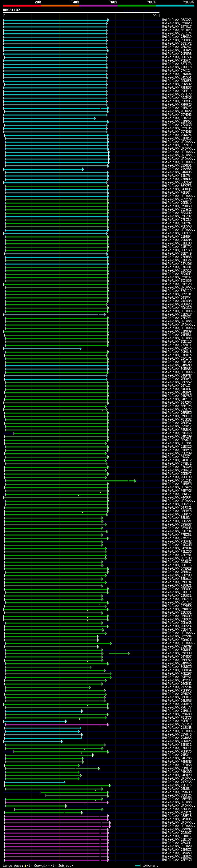Open hit UniRef100_B6TAV9
The width and height of the screenshot is (197, 868).
click(x=177, y=30)
